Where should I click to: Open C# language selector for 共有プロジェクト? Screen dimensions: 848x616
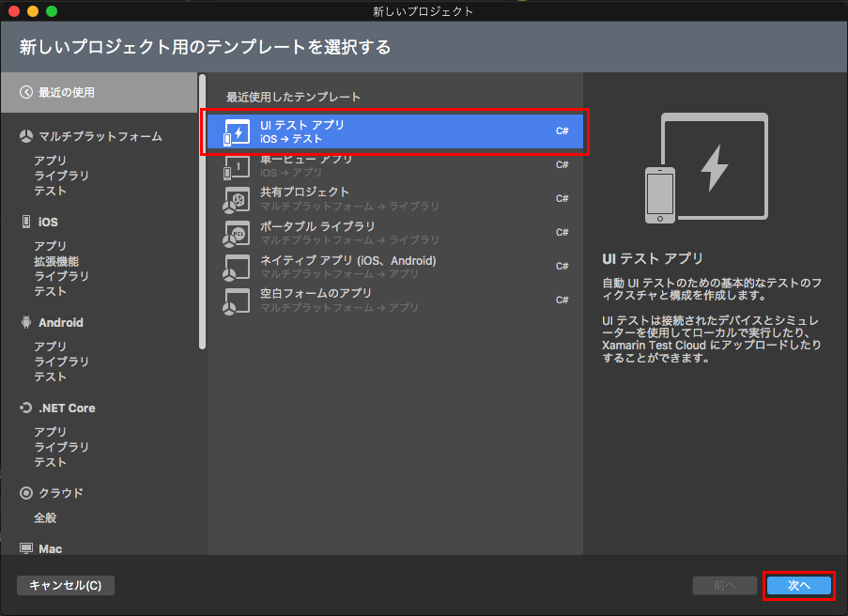click(562, 198)
